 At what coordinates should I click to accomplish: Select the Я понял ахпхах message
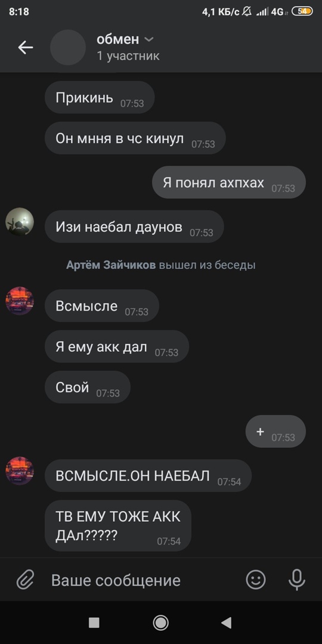tap(229, 182)
